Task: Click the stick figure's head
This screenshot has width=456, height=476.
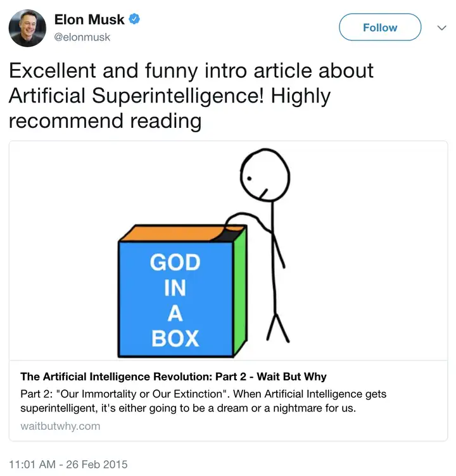Action: point(265,175)
